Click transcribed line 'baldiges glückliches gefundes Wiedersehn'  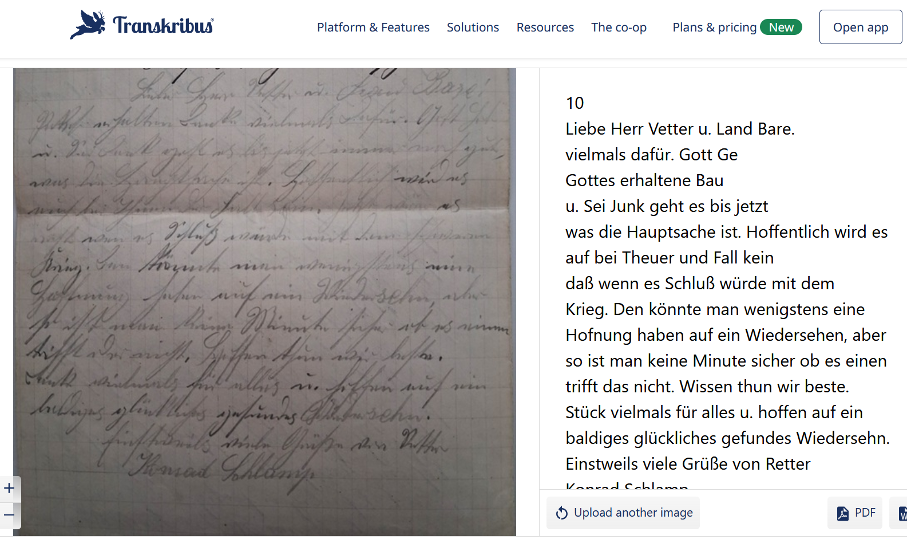(727, 438)
